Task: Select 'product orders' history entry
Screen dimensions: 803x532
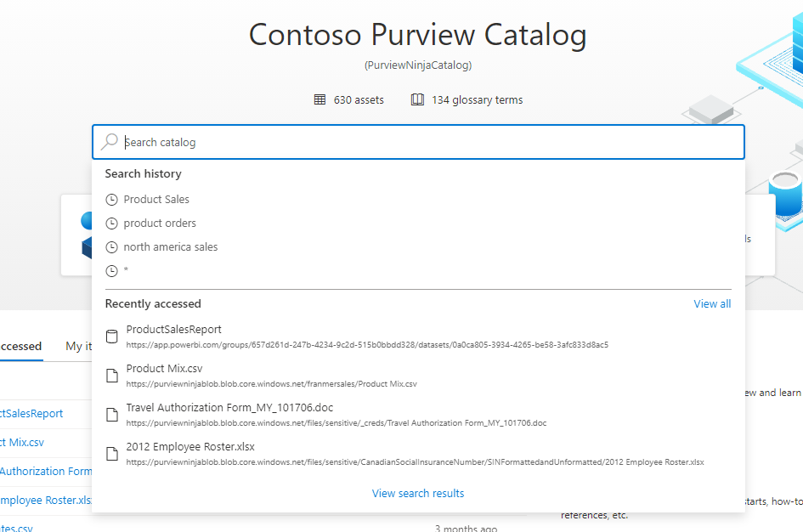Action: coord(160,224)
